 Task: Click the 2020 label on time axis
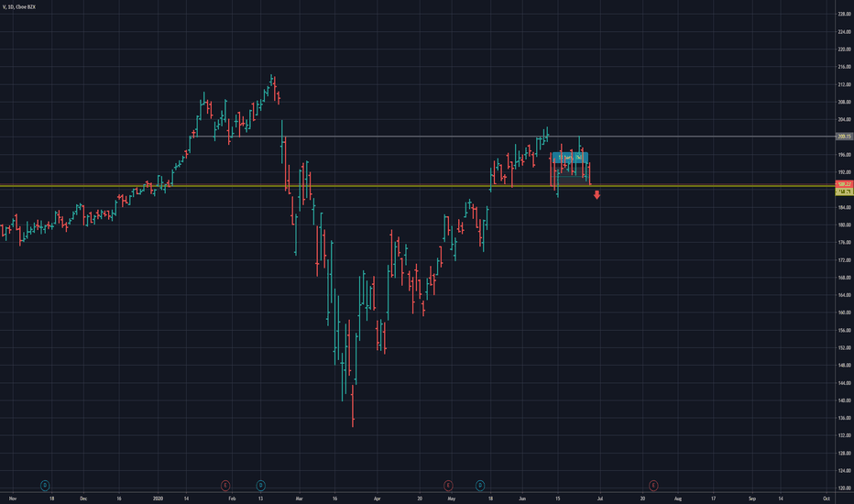click(x=158, y=499)
